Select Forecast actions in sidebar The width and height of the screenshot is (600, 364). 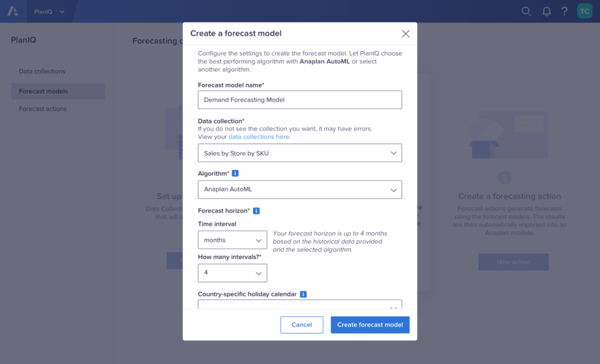[43, 109]
